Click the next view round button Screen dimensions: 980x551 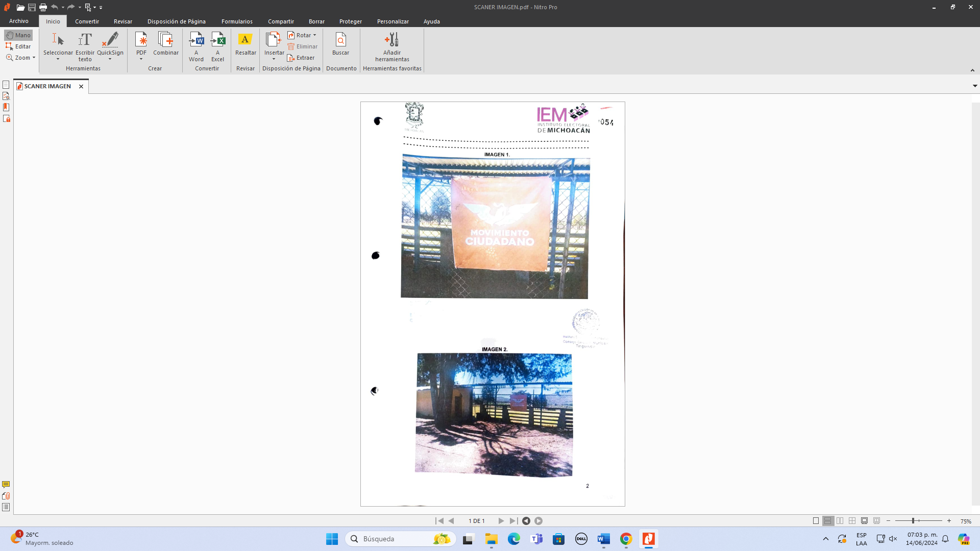pos(538,521)
